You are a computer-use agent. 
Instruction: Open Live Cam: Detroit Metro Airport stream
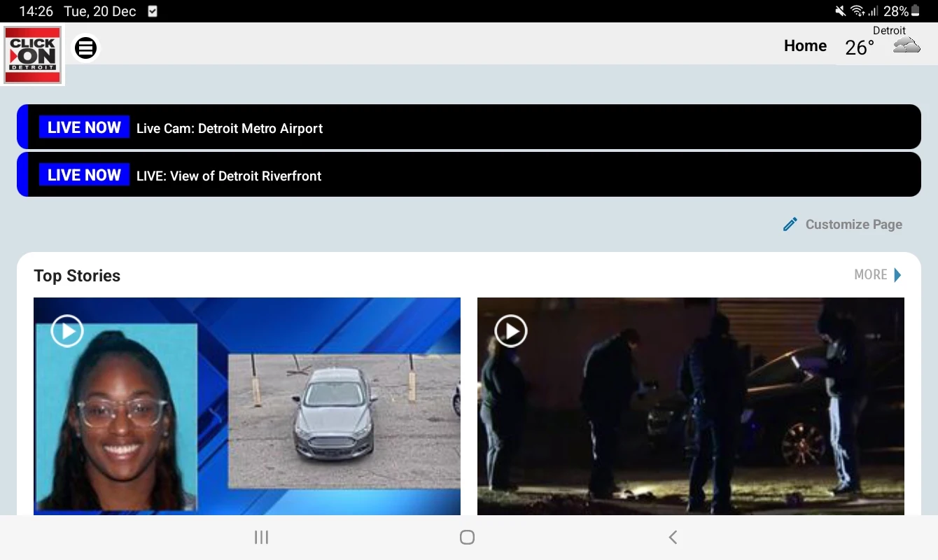point(229,128)
